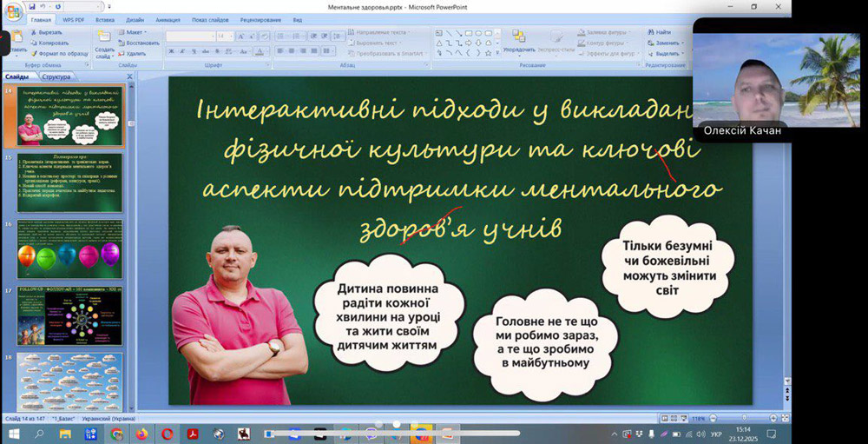This screenshot has width=868, height=444.
Task: Click the Save icon in quick access toolbar
Action: pos(32,7)
